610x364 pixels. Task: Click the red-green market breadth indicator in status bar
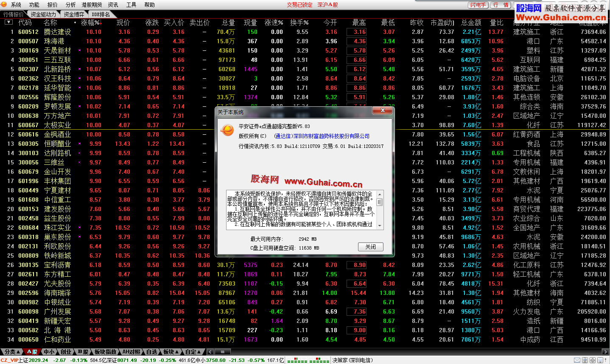click(308, 361)
